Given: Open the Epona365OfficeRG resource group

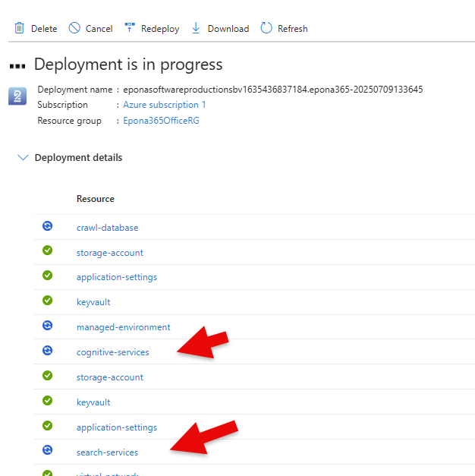Looking at the screenshot, I should [161, 121].
